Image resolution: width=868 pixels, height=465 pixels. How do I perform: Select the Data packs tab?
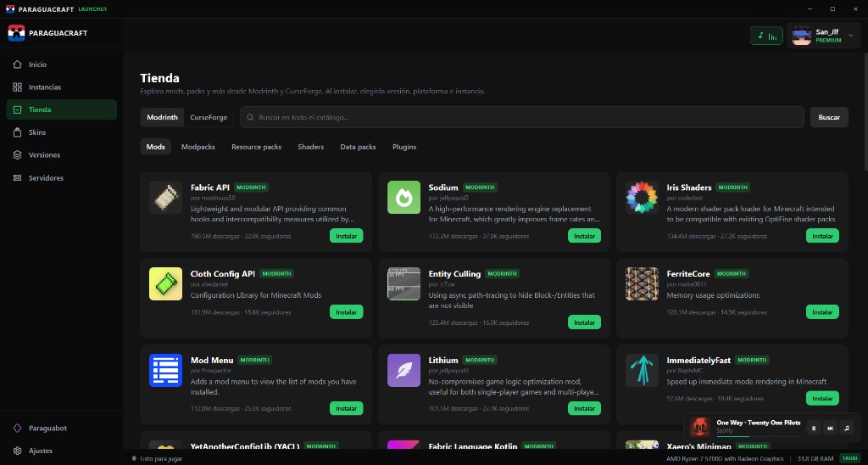coord(359,147)
